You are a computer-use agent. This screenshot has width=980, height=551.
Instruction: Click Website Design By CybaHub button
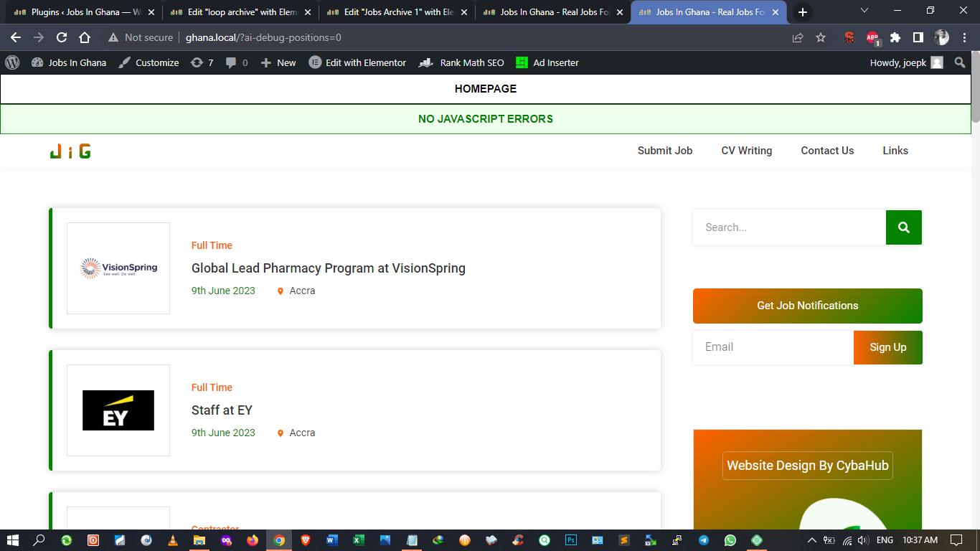pos(808,466)
